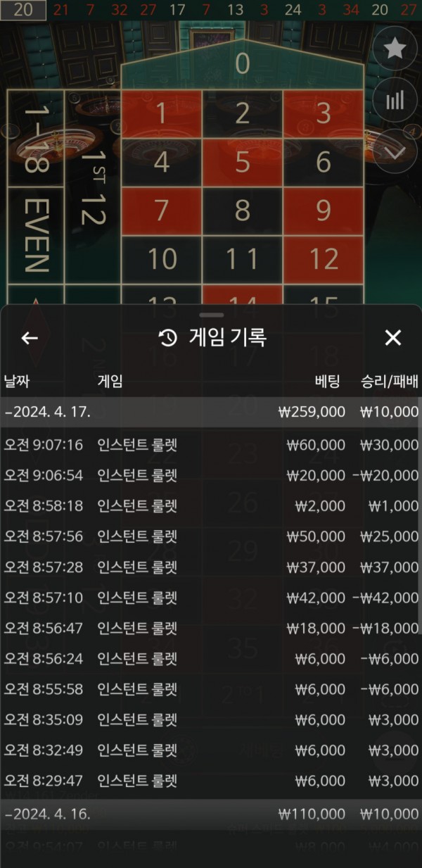Select the 오전 8:57:10 ₩42,000 bet row

pos(211,598)
